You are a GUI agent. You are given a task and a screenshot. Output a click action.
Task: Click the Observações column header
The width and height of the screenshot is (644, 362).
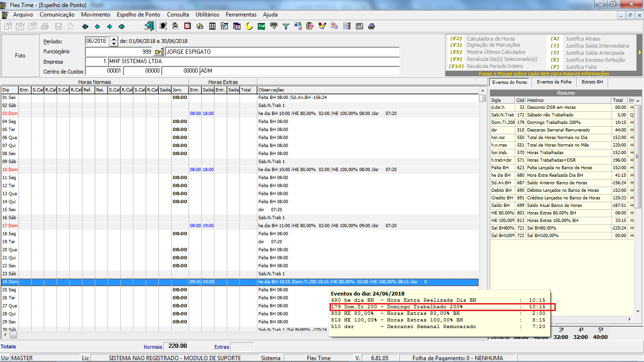(x=368, y=90)
